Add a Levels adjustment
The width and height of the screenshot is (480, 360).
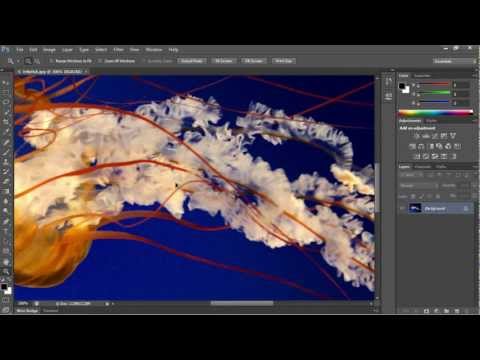coord(426,136)
